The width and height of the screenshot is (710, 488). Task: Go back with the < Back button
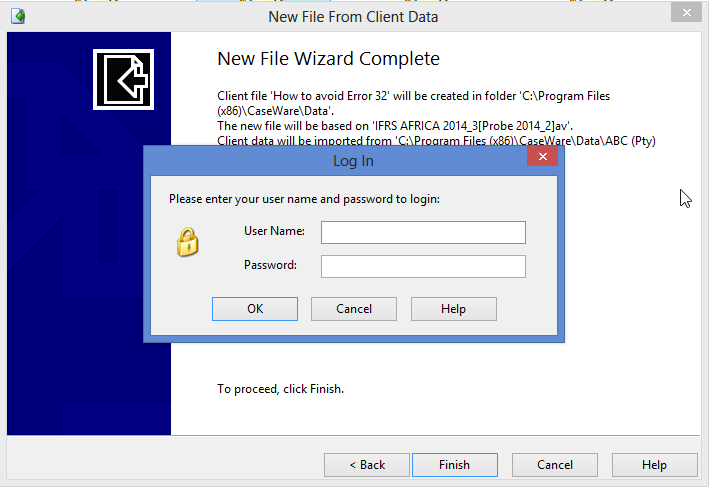coord(367,465)
